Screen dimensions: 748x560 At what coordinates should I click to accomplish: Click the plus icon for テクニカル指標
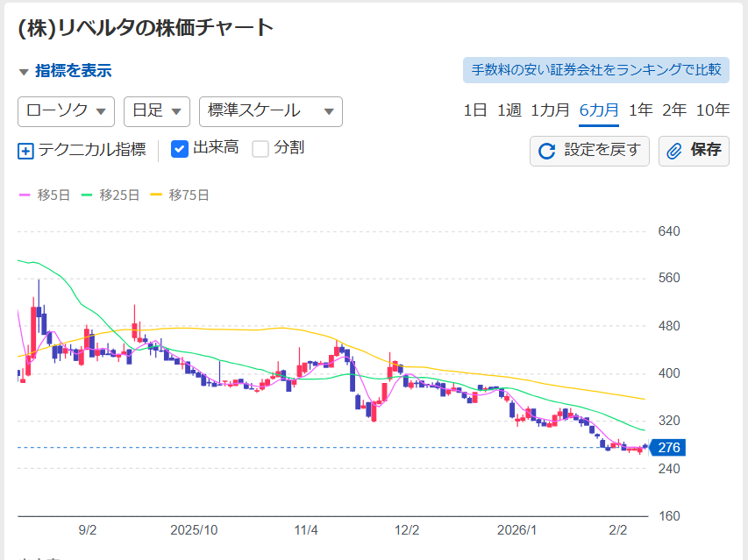point(24,149)
